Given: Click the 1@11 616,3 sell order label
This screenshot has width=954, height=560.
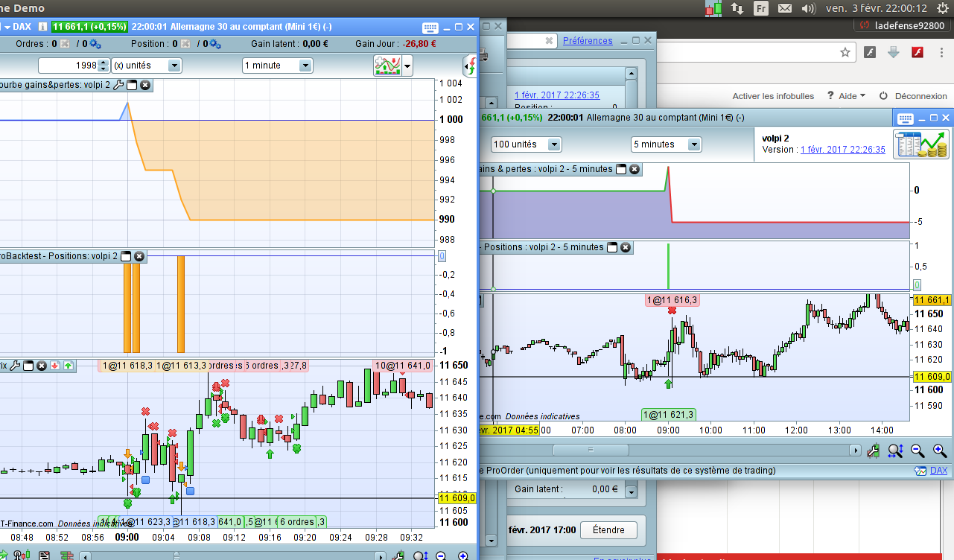Looking at the screenshot, I should [672, 300].
